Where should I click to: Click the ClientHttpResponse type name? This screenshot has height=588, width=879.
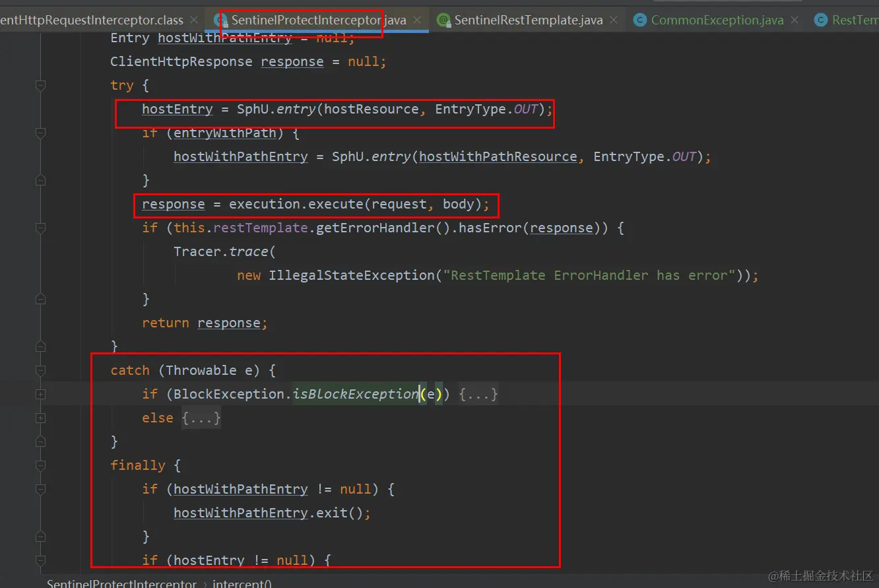pos(181,61)
